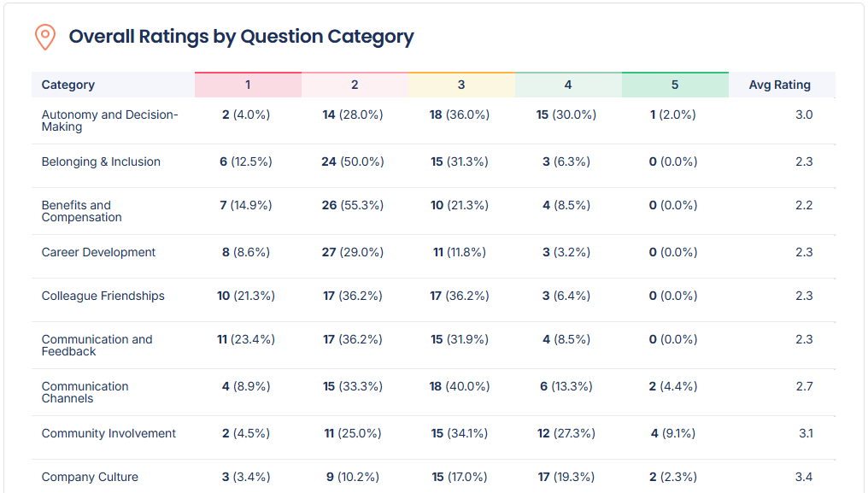Screen dimensions: 868x493
Task: Select the Benefits and Compensation row label
Action: [82, 211]
